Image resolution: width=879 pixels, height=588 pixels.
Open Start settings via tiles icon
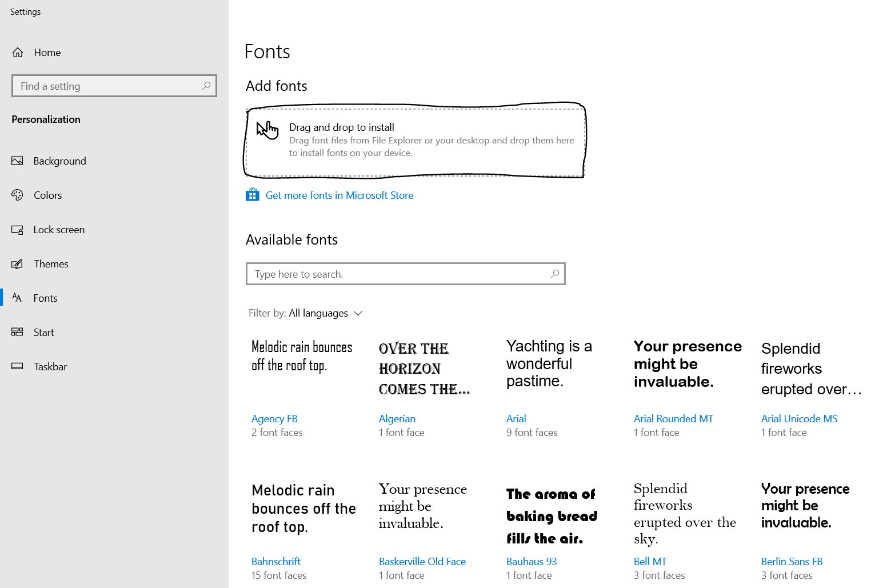coord(18,332)
